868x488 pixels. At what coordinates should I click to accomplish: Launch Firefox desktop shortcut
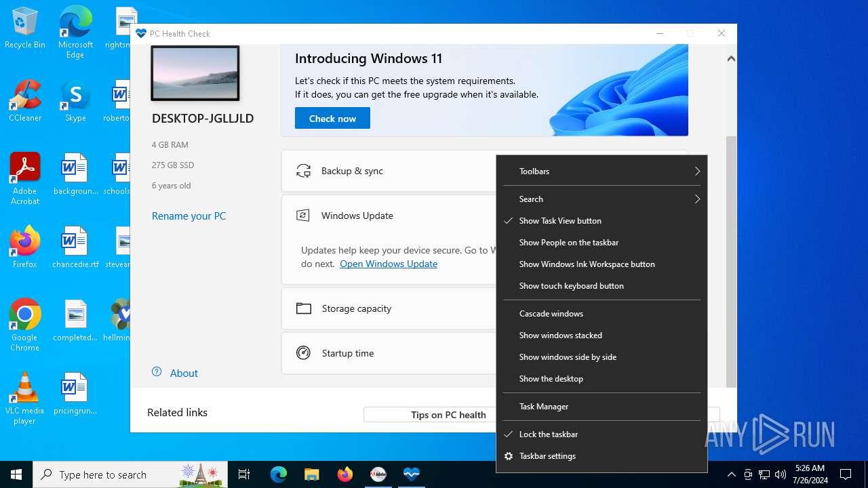point(25,247)
